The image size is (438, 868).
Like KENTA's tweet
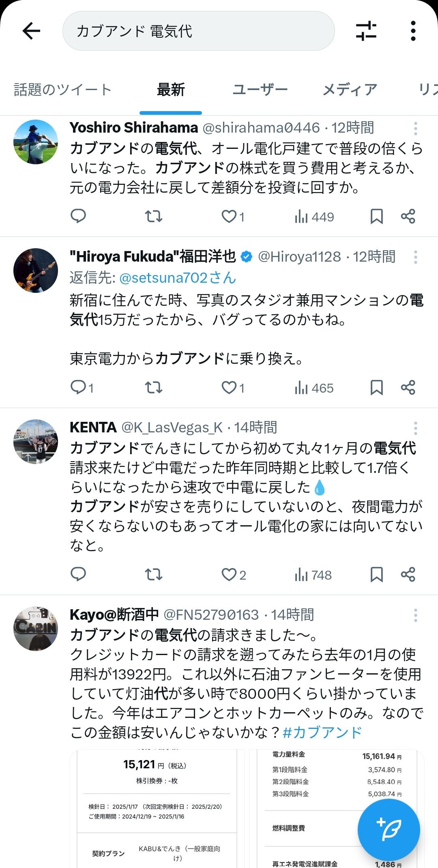tap(229, 574)
